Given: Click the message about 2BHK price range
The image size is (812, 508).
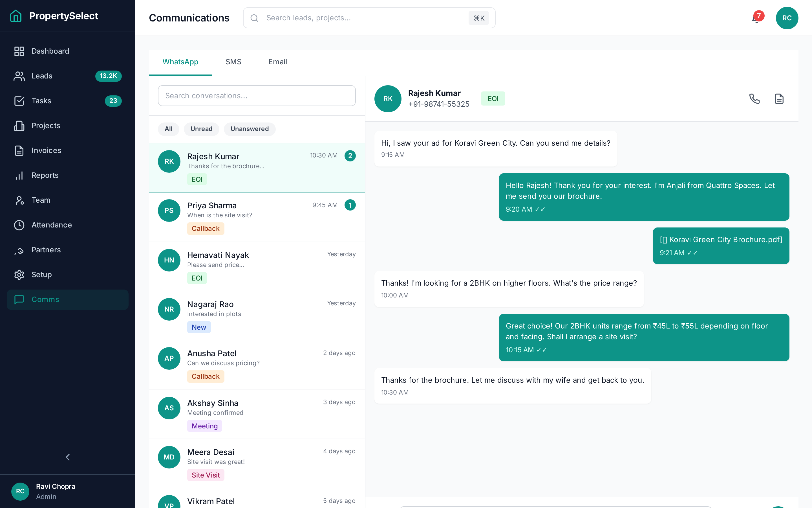Looking at the screenshot, I should click(509, 289).
